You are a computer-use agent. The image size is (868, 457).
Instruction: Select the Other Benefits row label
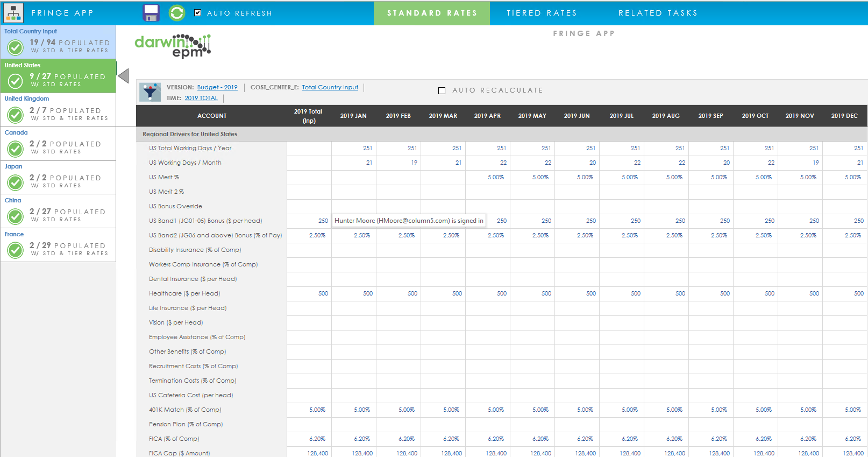188,351
